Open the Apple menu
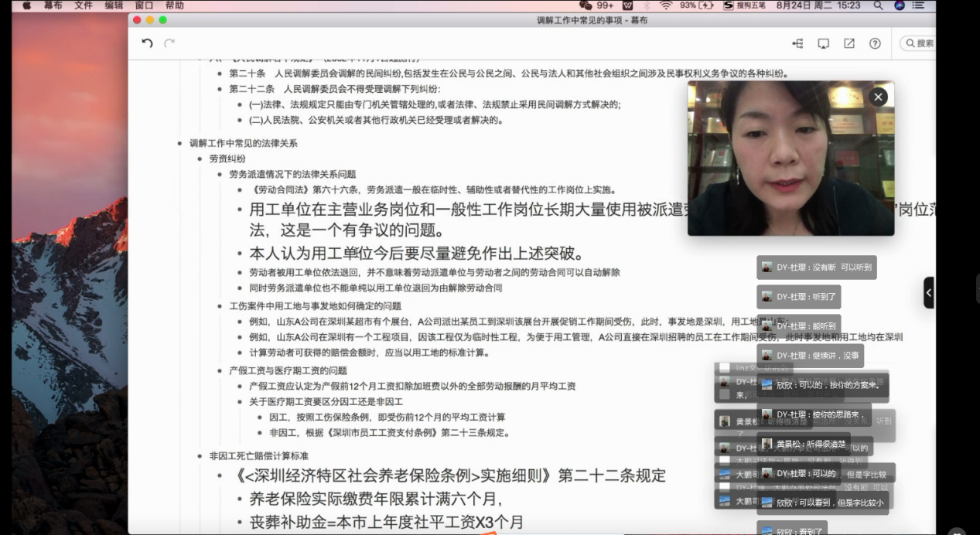 27,5
